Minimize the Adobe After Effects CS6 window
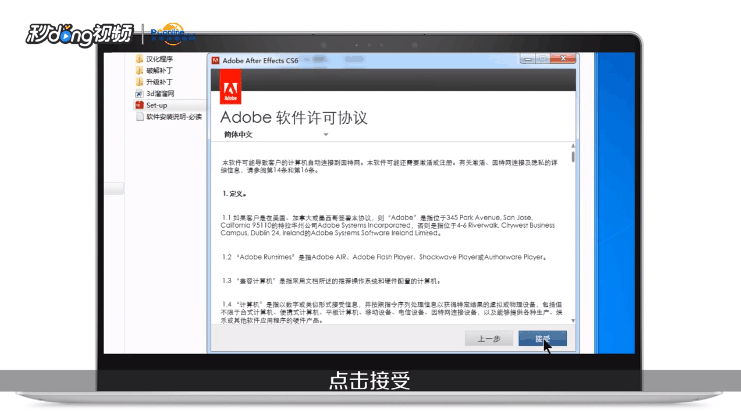Image resolution: width=741 pixels, height=413 pixels. coord(528,59)
